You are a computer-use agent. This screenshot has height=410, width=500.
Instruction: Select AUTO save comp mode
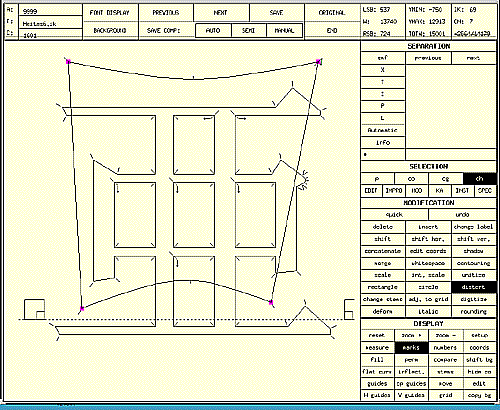(x=213, y=30)
